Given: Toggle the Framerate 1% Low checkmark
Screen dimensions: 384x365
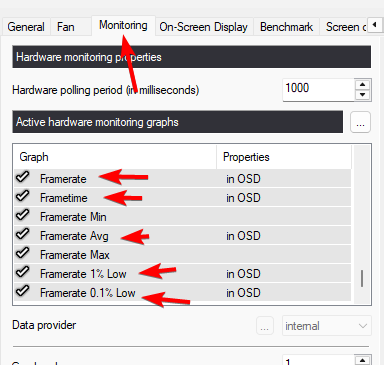Looking at the screenshot, I should 23,272.
